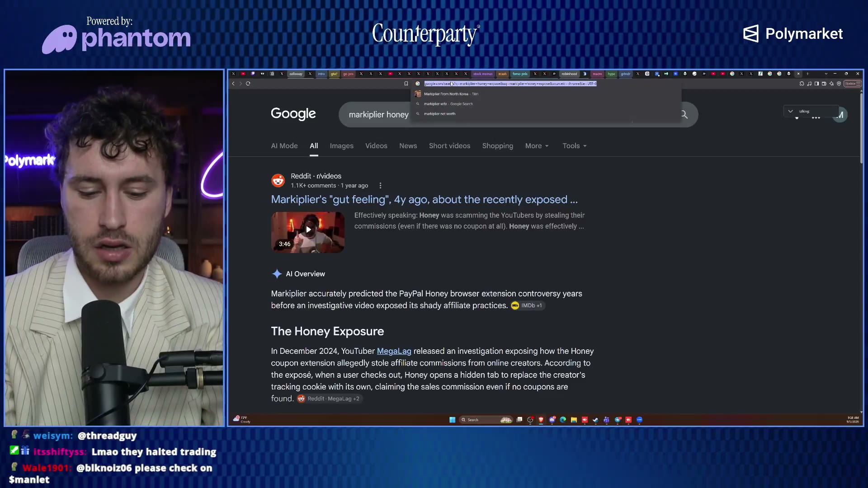Open the browser extensions puzzle icon
This screenshot has width=868, height=488.
[x=802, y=84]
